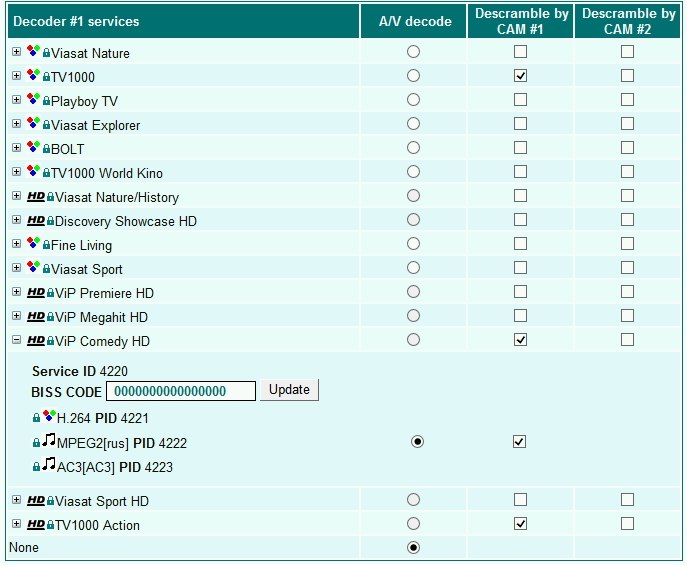Click the Descramble by CAM #2 header
The width and height of the screenshot is (687, 565).
(x=627, y=21)
